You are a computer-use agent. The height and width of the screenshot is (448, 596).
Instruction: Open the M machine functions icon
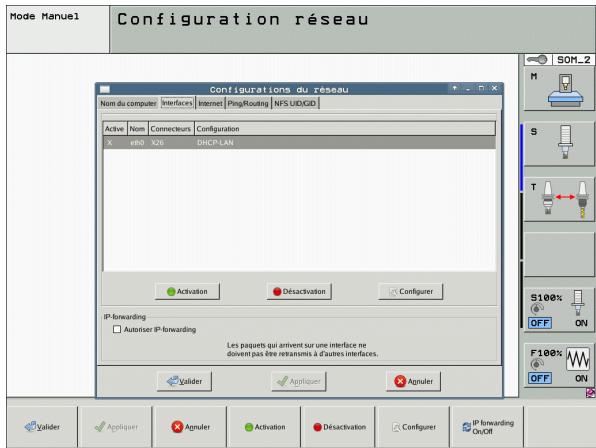[x=559, y=89]
